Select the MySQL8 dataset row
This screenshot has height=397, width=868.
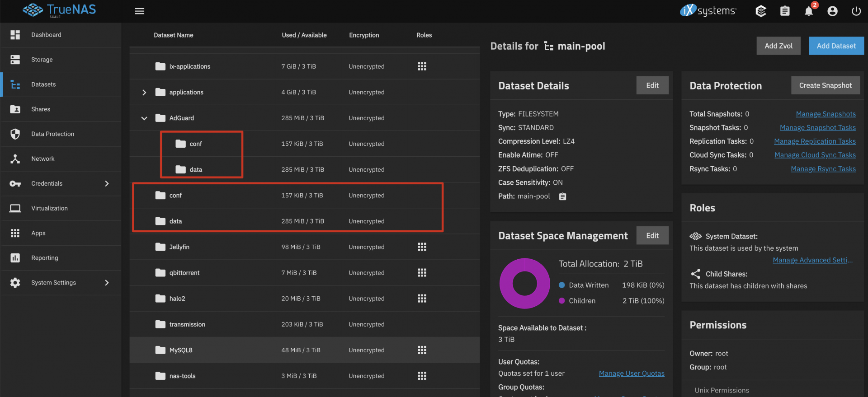305,350
